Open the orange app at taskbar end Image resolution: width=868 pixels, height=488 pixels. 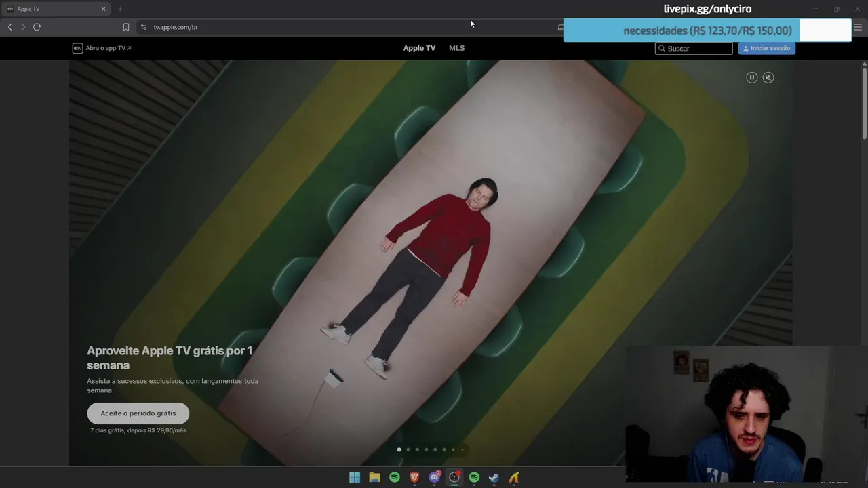tap(514, 478)
